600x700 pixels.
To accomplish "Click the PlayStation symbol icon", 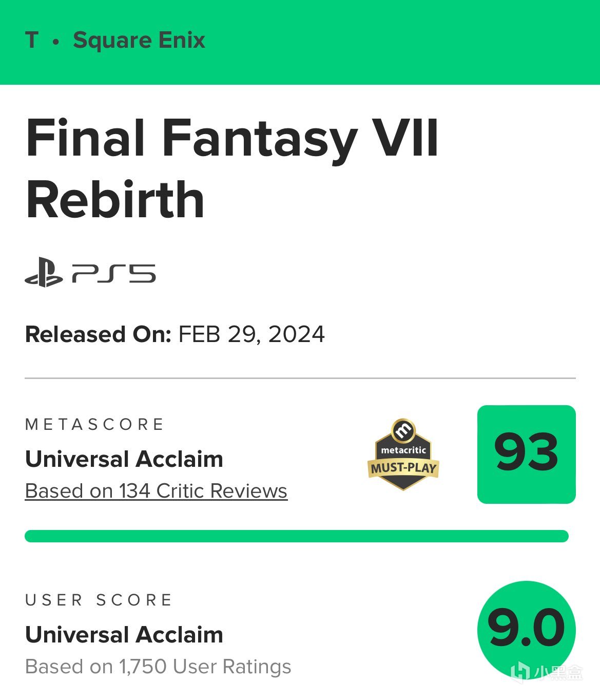I will [x=44, y=273].
